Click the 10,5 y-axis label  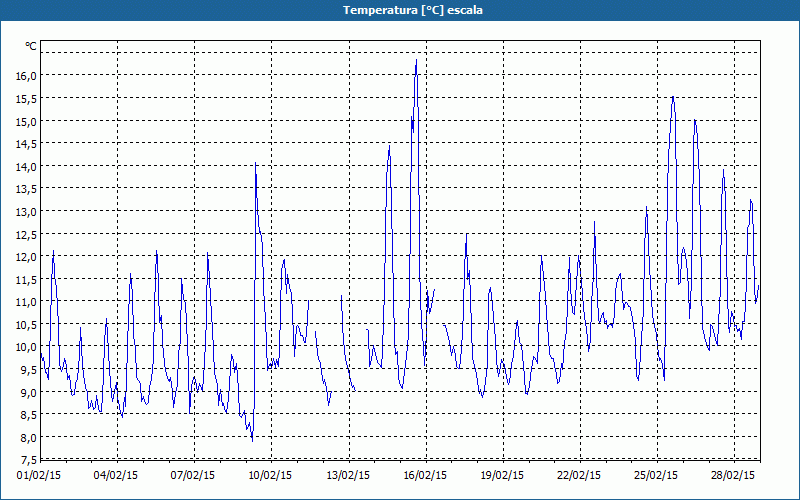pos(26,324)
